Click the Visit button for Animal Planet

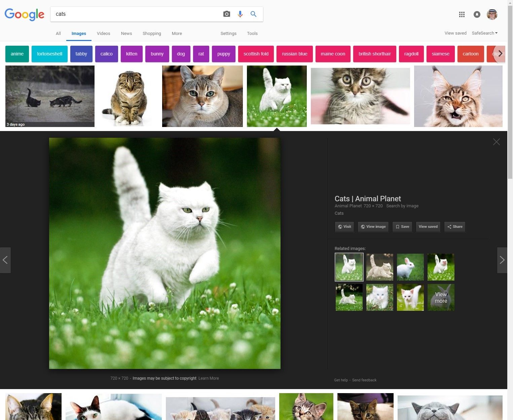coord(344,226)
